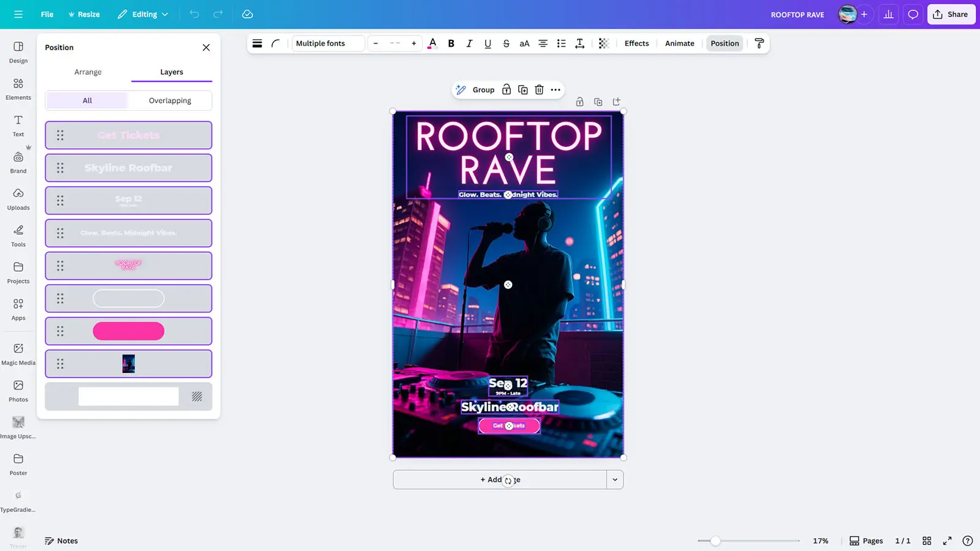Open the comments speech bubble icon
Viewport: 980px width, 551px height.
[x=913, y=14]
